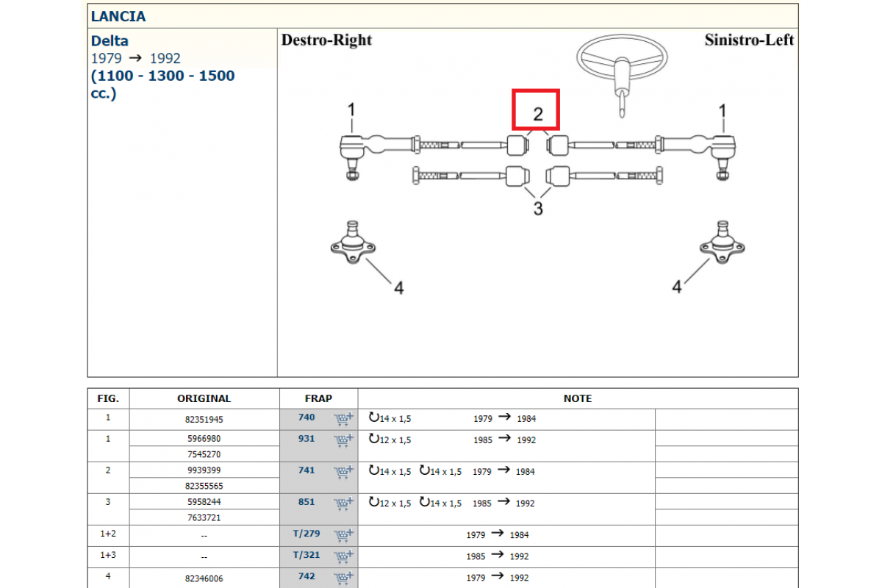
Task: Select original number 82351945
Action: (204, 420)
